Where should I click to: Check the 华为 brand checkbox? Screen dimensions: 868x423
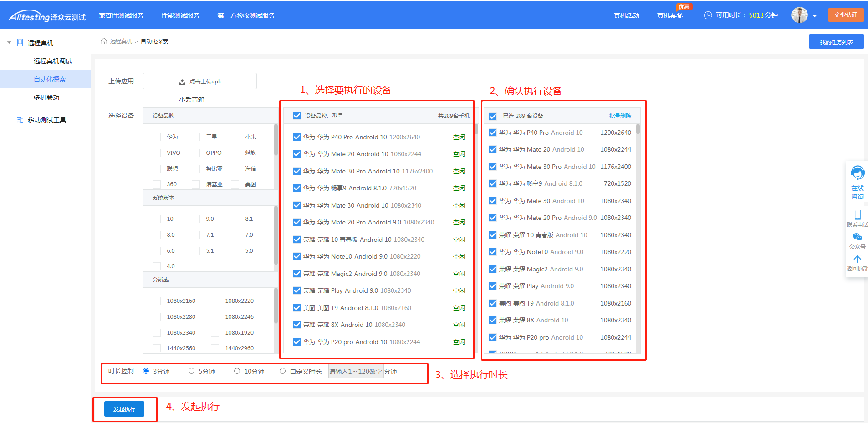click(157, 137)
